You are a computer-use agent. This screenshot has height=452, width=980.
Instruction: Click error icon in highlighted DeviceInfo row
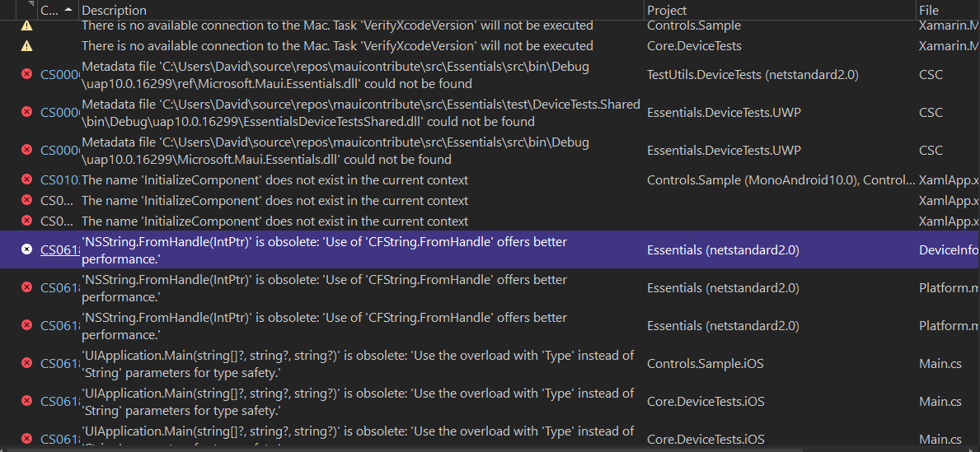26,249
